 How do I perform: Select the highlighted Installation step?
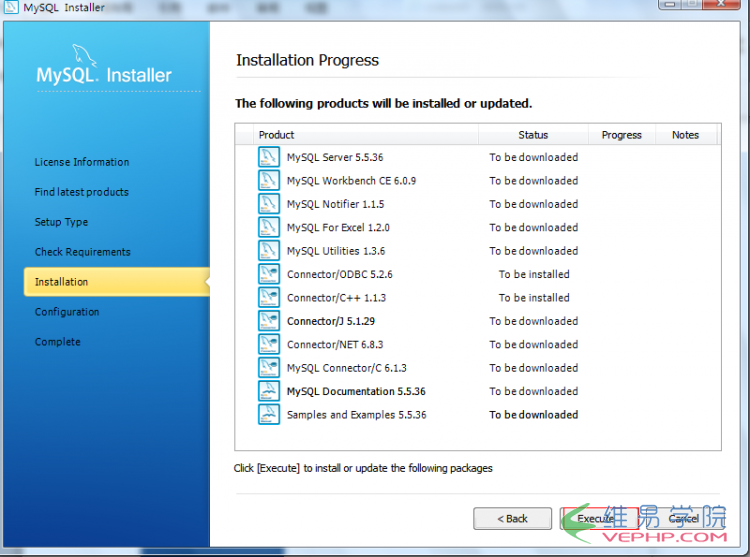pos(117,282)
